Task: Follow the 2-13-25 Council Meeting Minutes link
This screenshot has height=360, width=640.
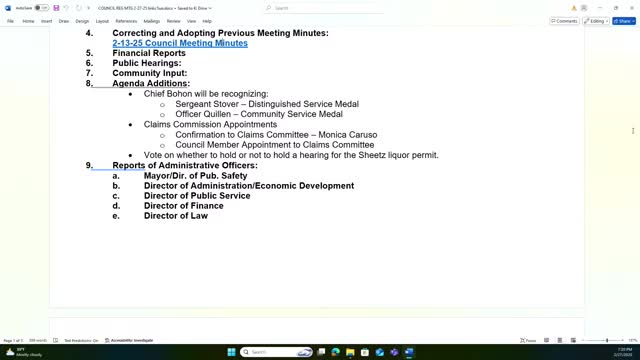Action: [x=180, y=43]
